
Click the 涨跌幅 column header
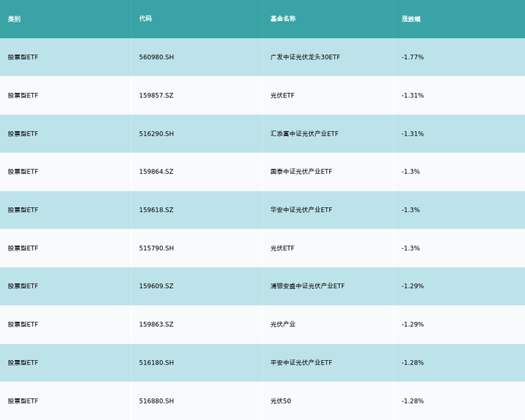(x=411, y=19)
